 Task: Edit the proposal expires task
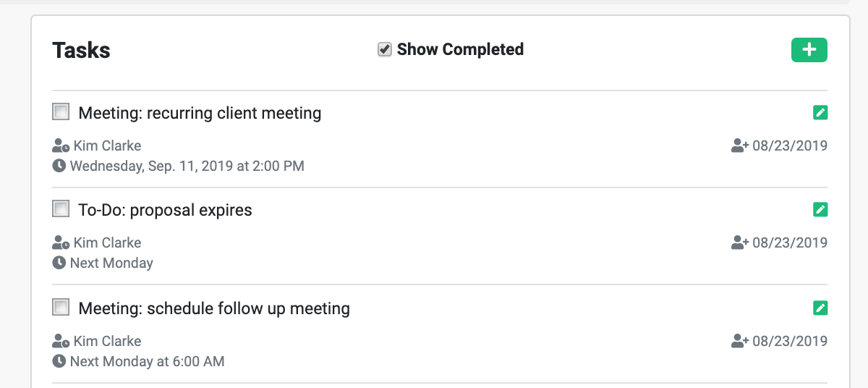820,209
